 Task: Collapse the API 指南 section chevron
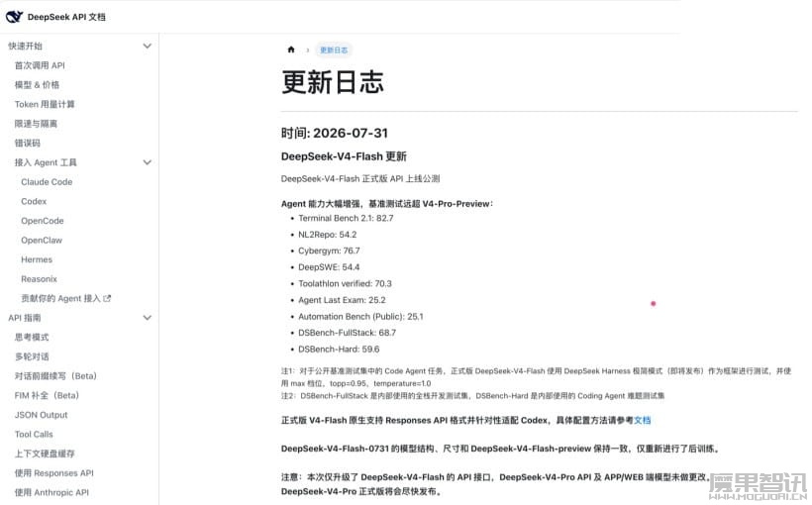click(148, 318)
